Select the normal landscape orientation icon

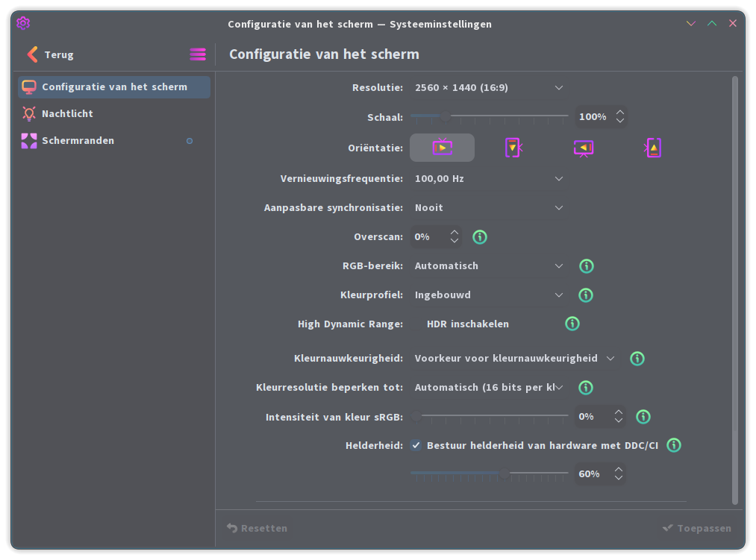point(442,148)
